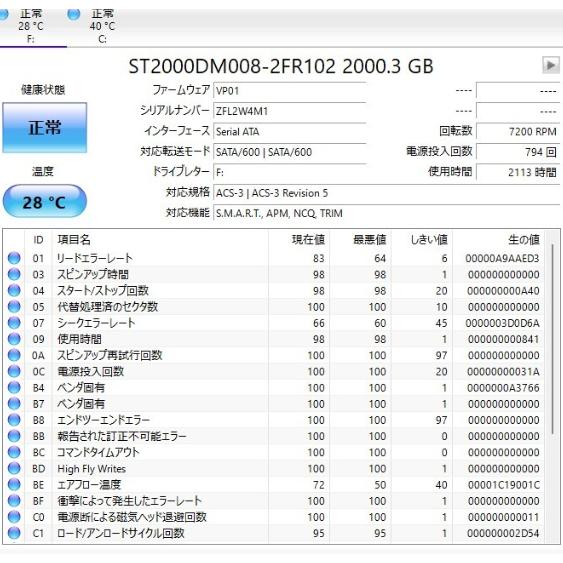Screen dimensions: 563x563
Task: Click the S.M.A.R.T., APM, NCQ, TRIM features field
Action: [386, 213]
